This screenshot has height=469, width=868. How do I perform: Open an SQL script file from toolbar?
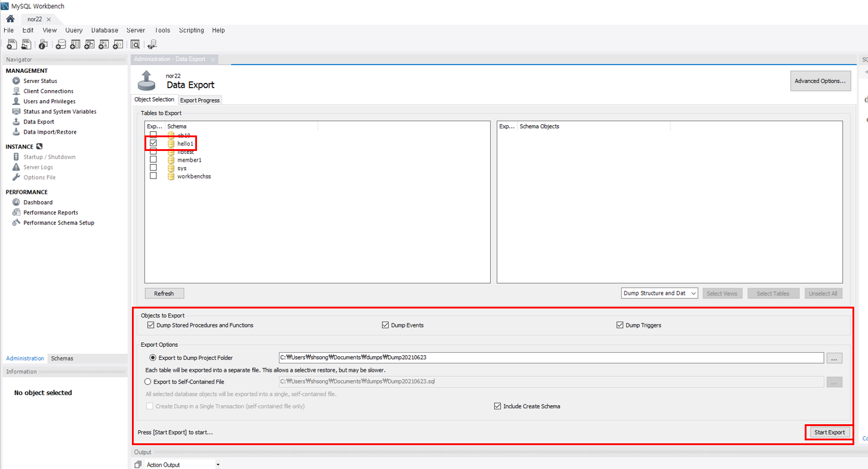(x=26, y=44)
